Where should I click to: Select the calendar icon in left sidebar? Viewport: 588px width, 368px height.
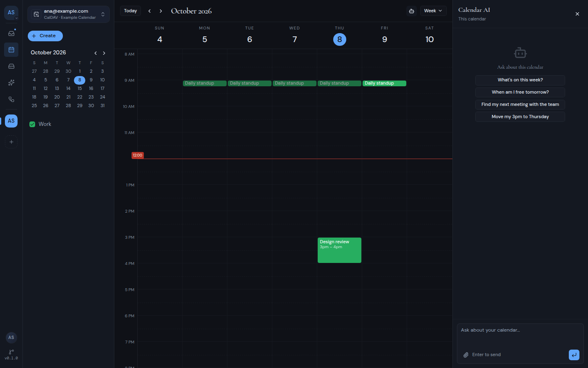point(11,50)
